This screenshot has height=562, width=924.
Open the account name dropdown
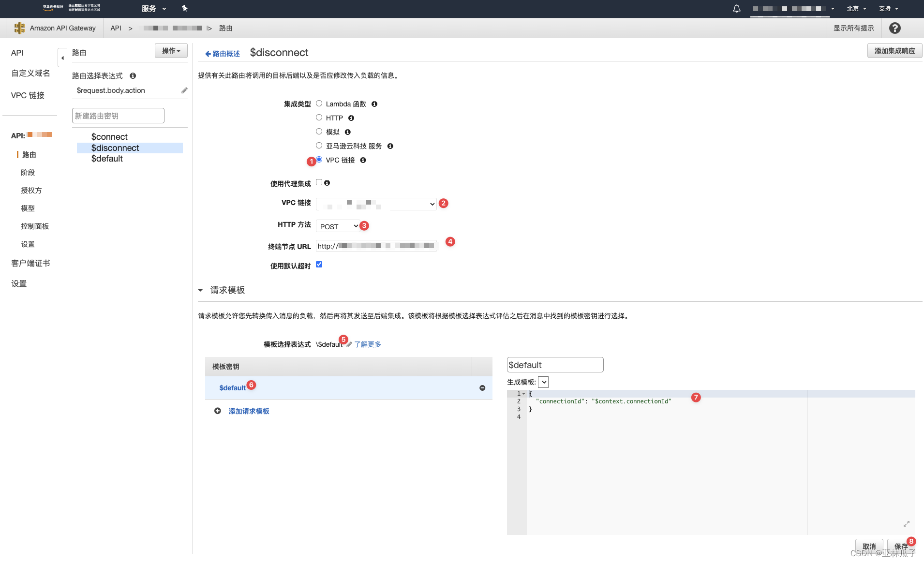tap(793, 9)
